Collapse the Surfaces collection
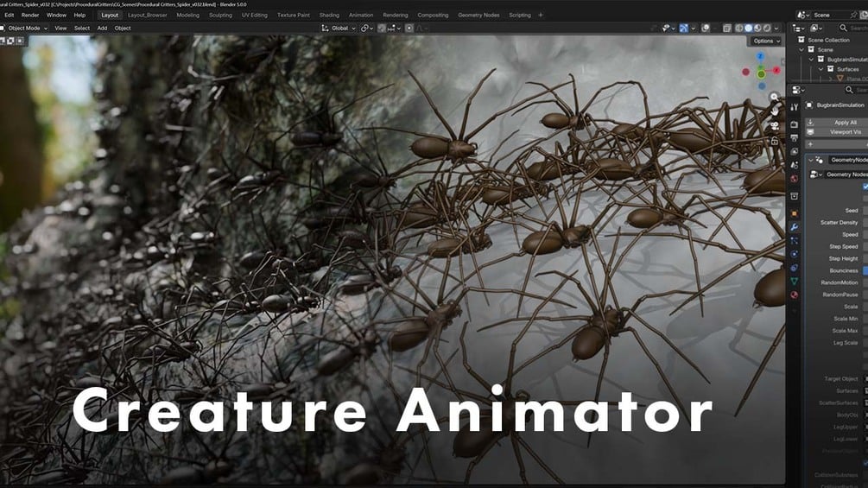This screenshot has width=868, height=488. [821, 69]
